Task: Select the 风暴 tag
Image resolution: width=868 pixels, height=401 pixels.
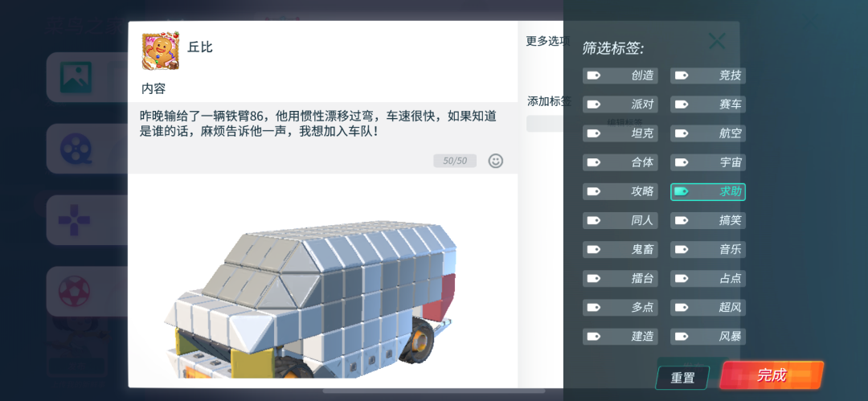Action: click(707, 336)
